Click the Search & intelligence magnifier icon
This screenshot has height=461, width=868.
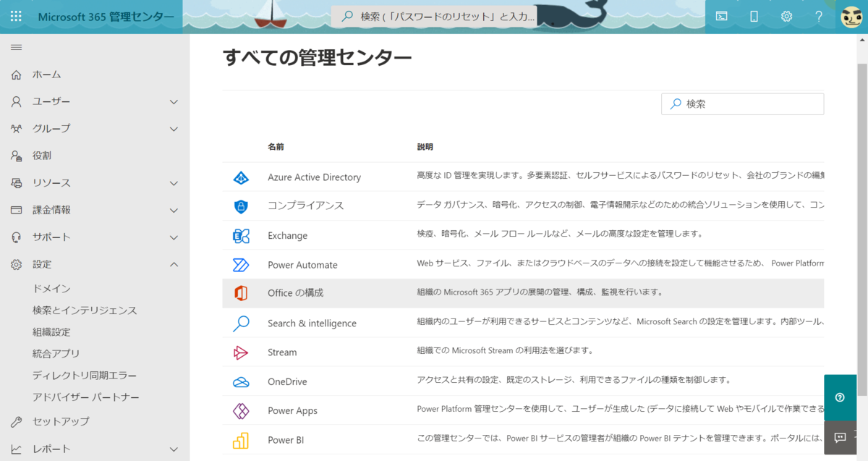click(241, 323)
